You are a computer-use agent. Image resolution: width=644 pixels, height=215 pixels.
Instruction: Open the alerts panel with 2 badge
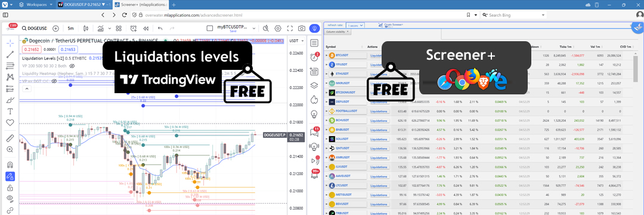[315, 57]
